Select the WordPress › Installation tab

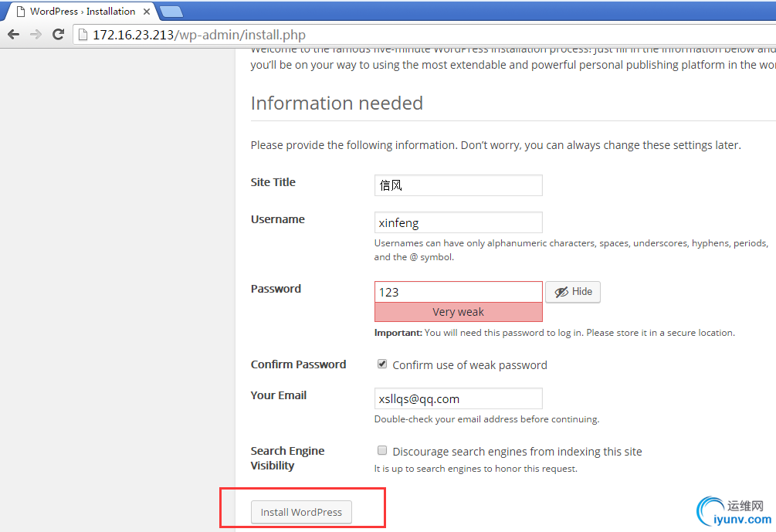click(82, 12)
